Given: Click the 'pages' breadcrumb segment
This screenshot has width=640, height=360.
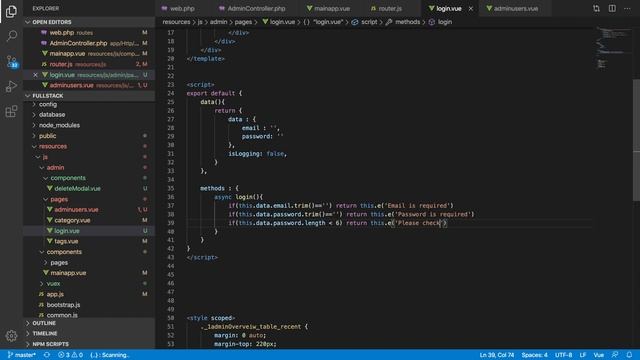Looking at the screenshot, I should pyautogui.click(x=243, y=22).
